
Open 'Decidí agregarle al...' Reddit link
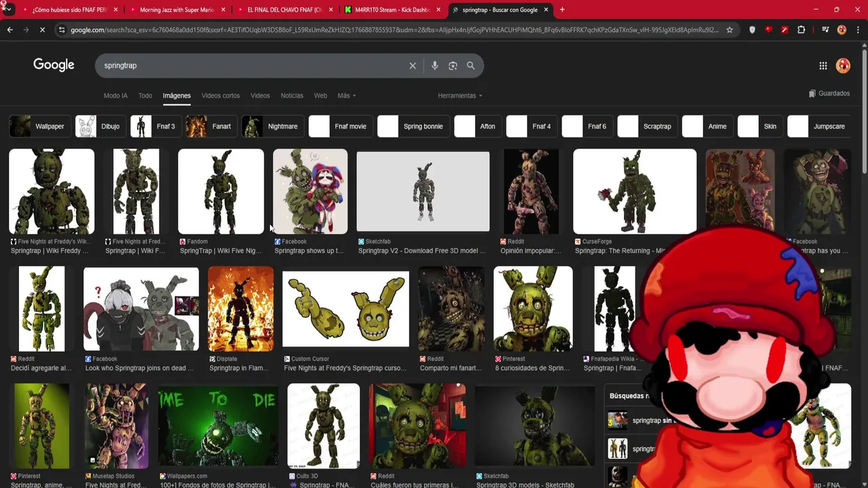point(41,368)
